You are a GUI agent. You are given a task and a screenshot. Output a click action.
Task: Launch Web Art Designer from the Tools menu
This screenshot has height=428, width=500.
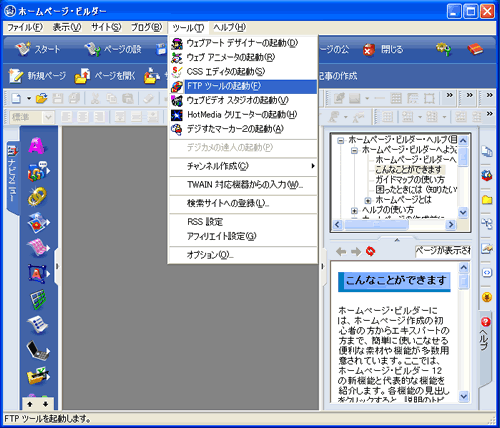pos(243,43)
